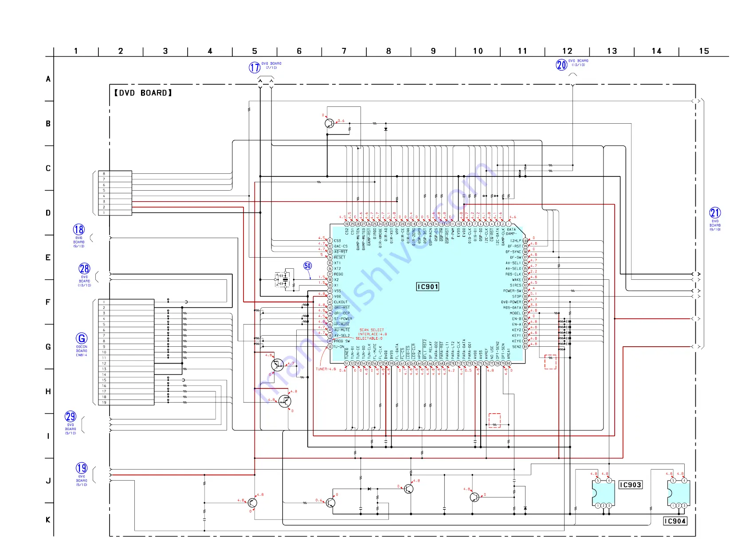Click the POWER-SW pin label
Image resolution: width=745 pixels, height=560 pixels.
click(512, 291)
